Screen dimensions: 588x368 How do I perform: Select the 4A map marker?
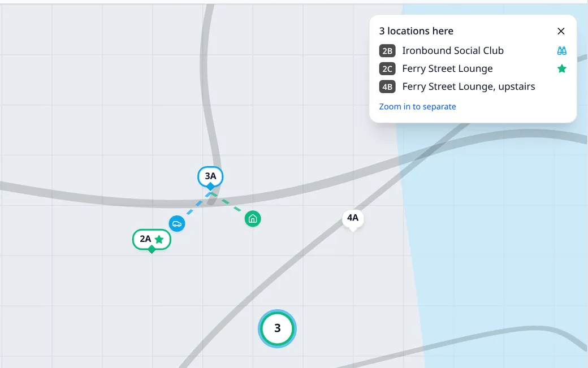[x=352, y=218]
